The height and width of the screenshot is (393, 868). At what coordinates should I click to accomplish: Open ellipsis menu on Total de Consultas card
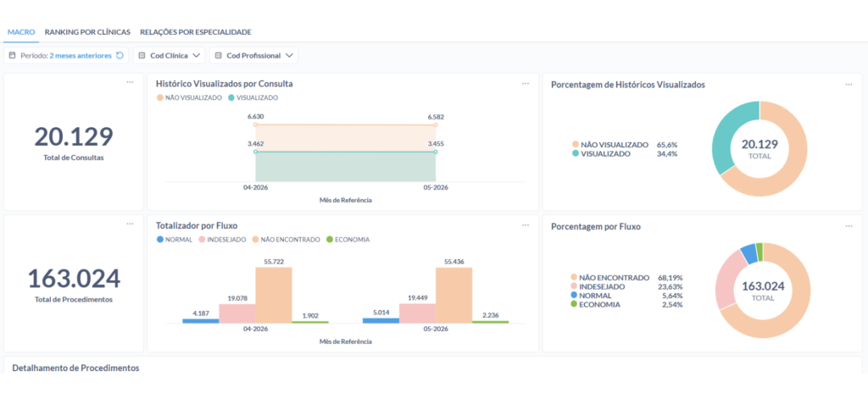pyautogui.click(x=130, y=82)
